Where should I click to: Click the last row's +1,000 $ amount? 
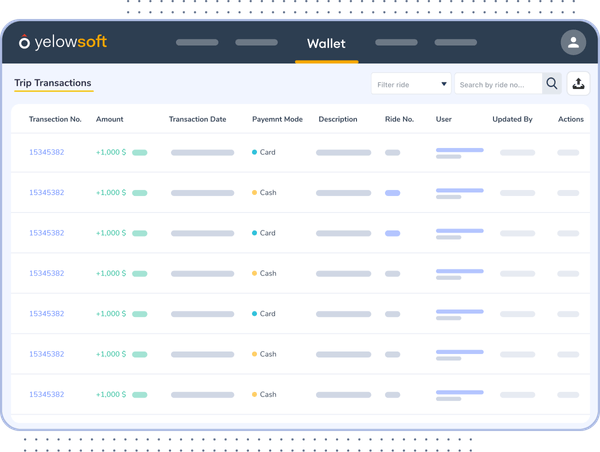[111, 395]
